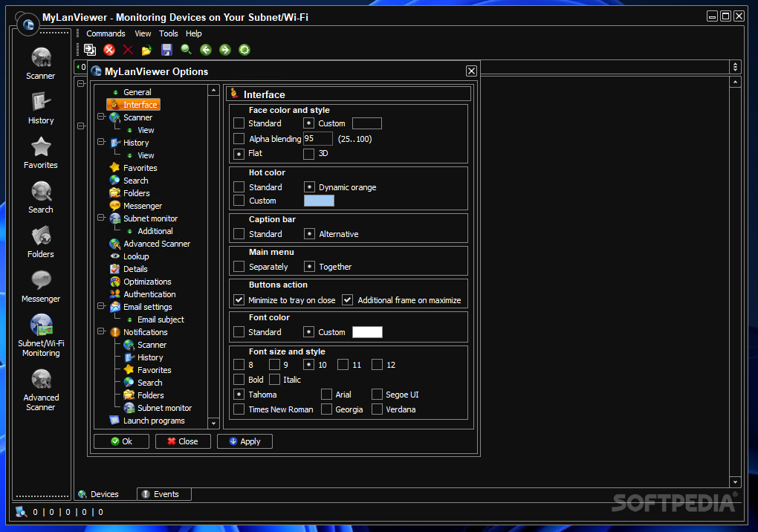The height and width of the screenshot is (532, 758).
Task: Close the MyLanViewer Options dialog
Action: coord(471,71)
